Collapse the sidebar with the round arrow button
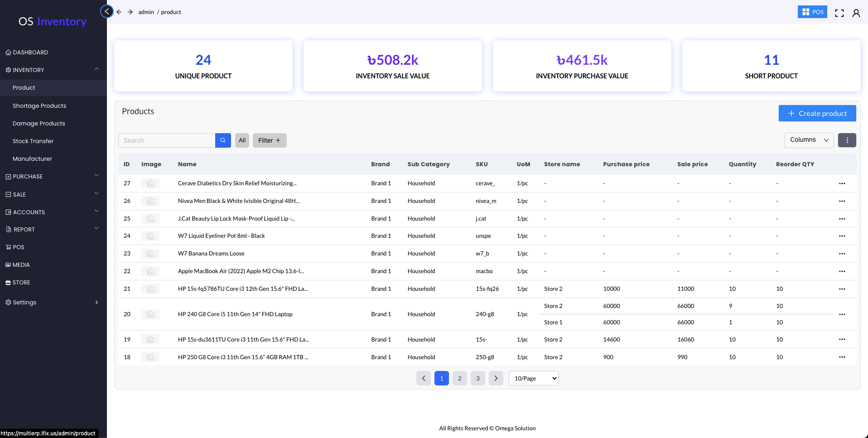The image size is (868, 438). (x=106, y=11)
